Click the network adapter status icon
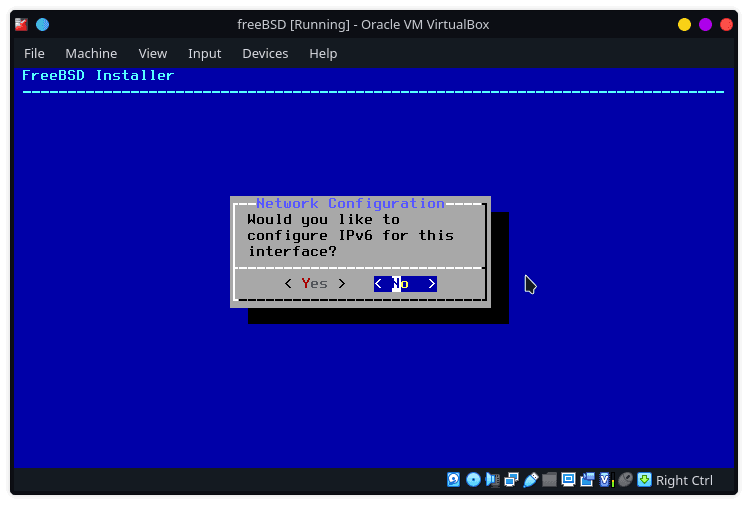 [511, 479]
